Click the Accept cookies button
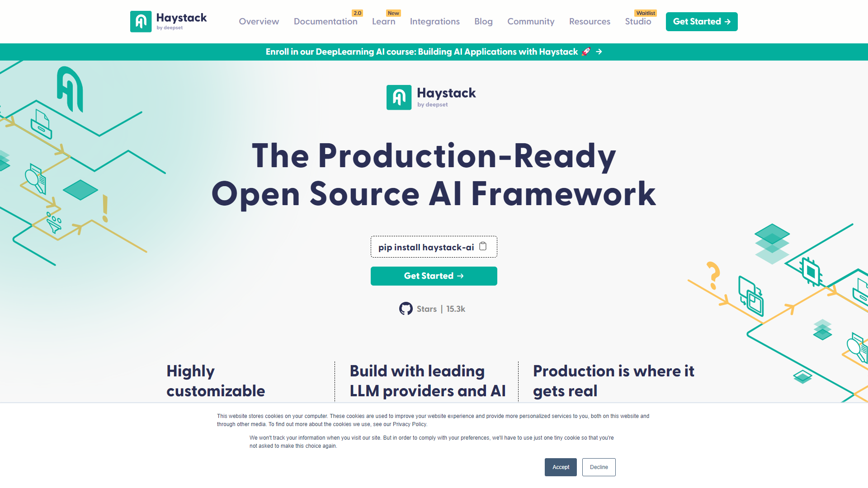This screenshot has width=868, height=488. tap(561, 467)
